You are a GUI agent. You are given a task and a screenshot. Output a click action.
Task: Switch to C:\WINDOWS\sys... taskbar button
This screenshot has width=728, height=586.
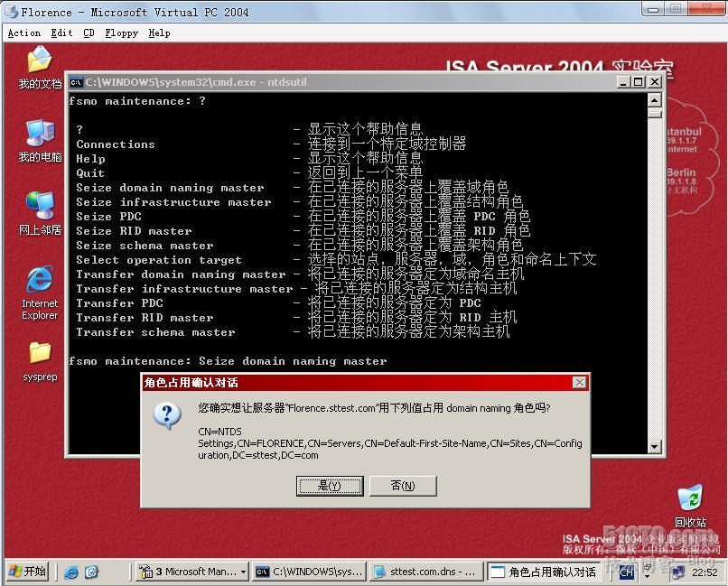309,572
